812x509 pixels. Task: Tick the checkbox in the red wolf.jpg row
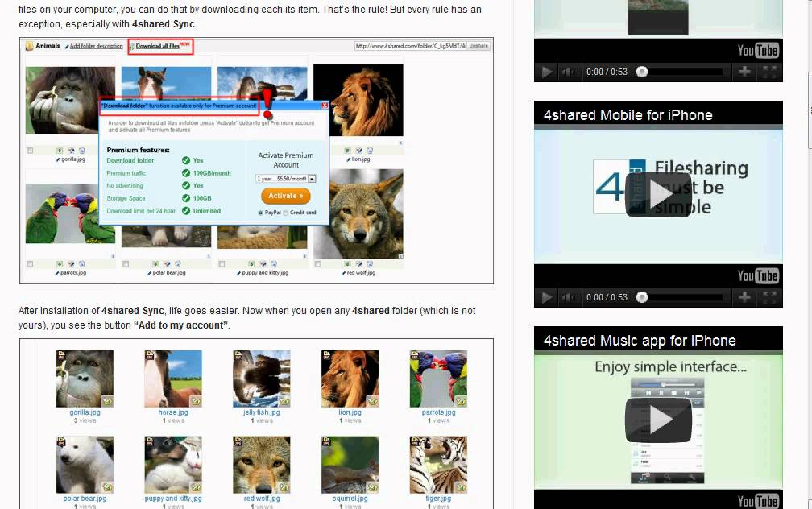(x=318, y=264)
